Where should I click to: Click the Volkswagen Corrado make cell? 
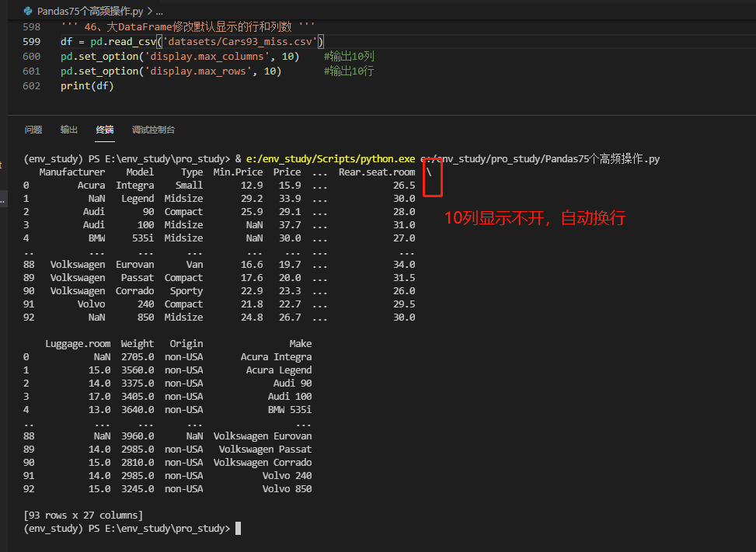point(263,463)
